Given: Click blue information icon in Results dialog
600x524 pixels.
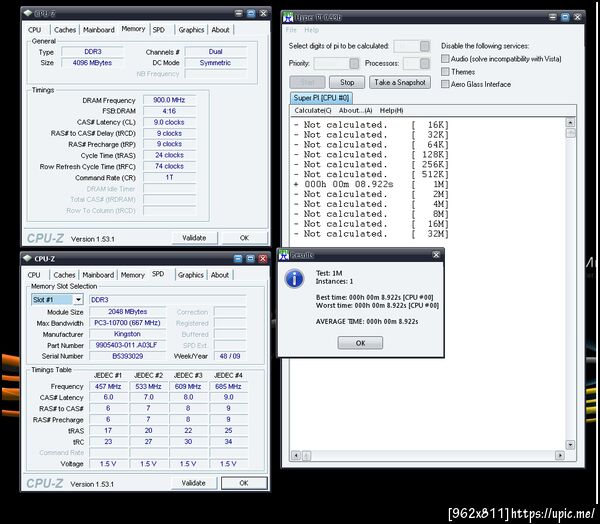Looking at the screenshot, I should click(x=294, y=279).
